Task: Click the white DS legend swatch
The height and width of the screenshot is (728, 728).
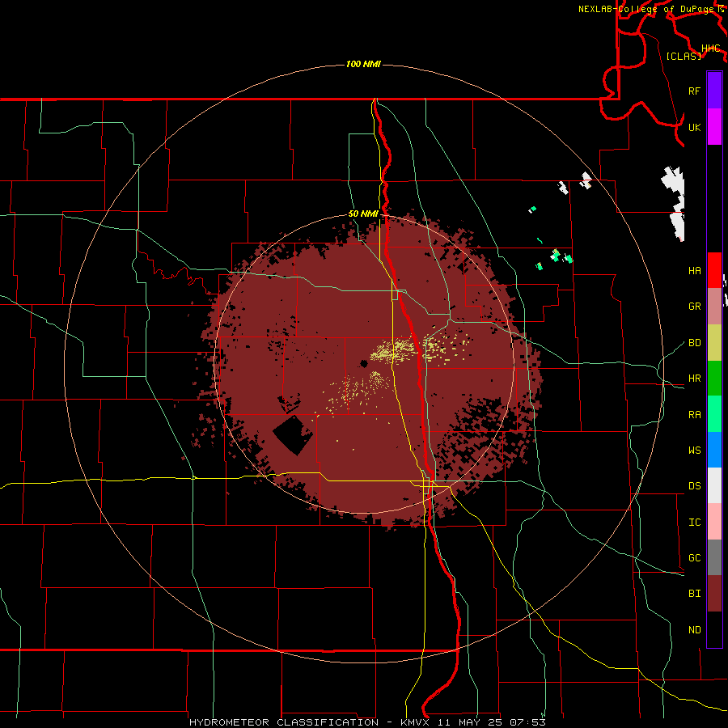Action: [x=714, y=485]
